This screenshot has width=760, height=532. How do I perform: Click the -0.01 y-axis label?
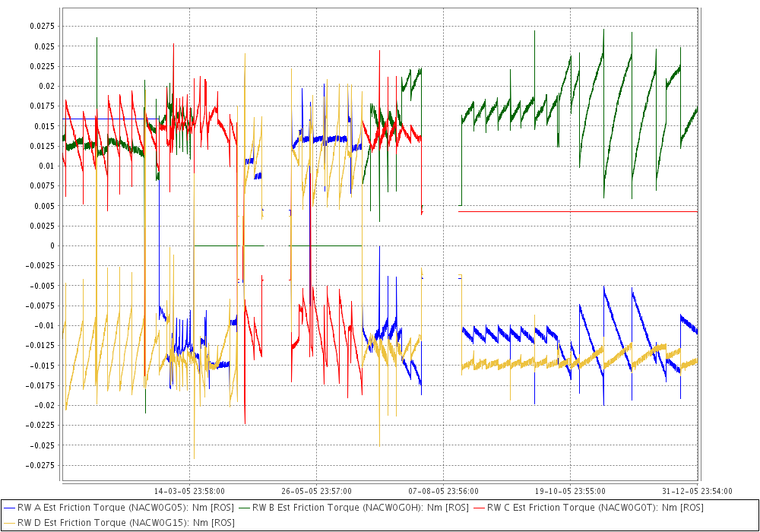[x=44, y=325]
